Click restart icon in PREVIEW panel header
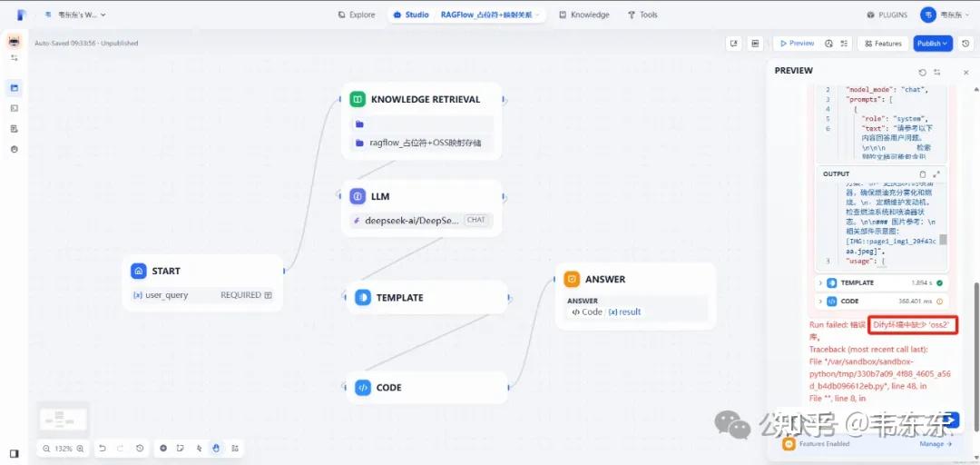This screenshot has height=465, width=980. [923, 73]
